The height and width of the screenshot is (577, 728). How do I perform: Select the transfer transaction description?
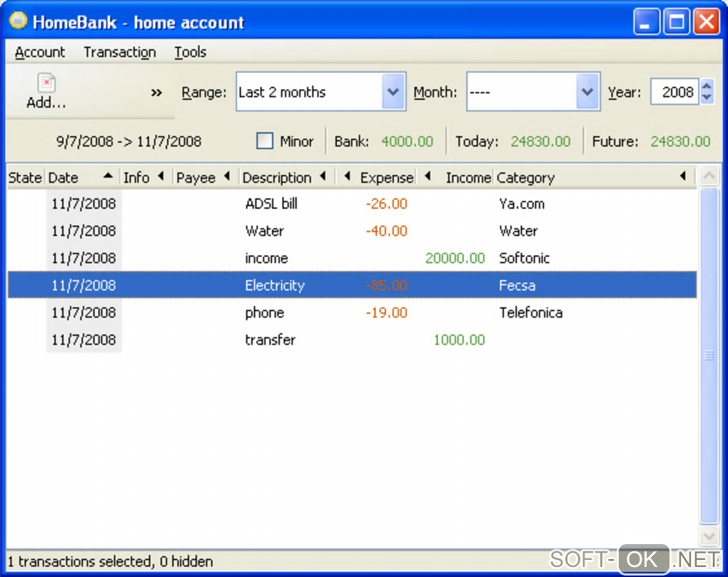point(271,340)
